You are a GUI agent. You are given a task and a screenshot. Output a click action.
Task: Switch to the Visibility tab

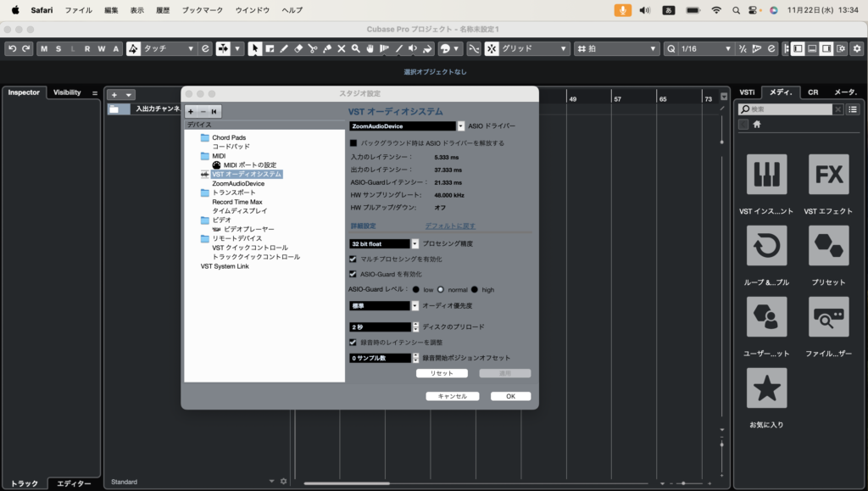(x=67, y=92)
